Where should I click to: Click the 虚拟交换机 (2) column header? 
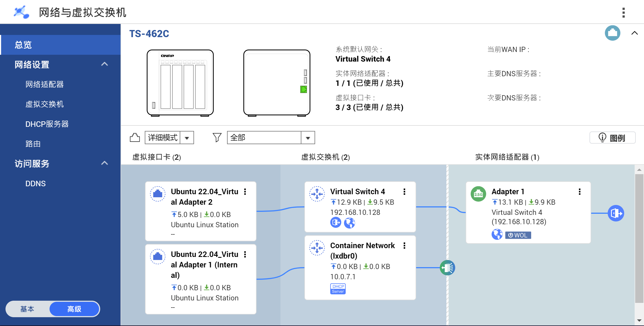pos(326,157)
